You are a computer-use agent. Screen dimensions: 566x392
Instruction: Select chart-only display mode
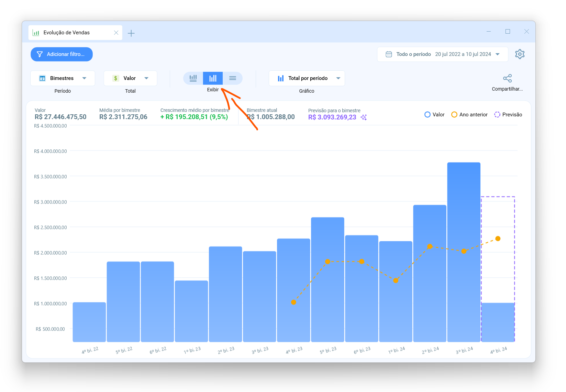click(213, 78)
